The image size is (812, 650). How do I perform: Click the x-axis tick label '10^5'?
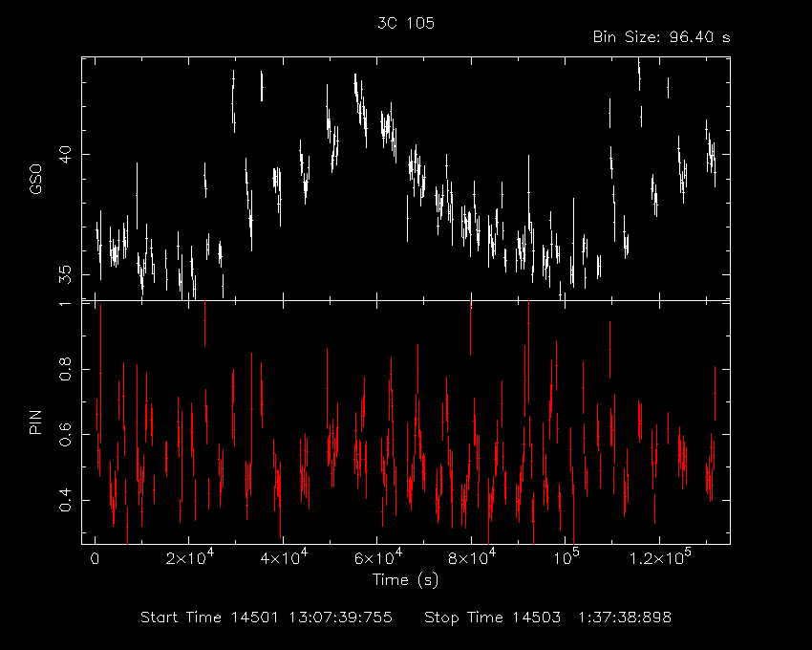pyautogui.click(x=566, y=556)
